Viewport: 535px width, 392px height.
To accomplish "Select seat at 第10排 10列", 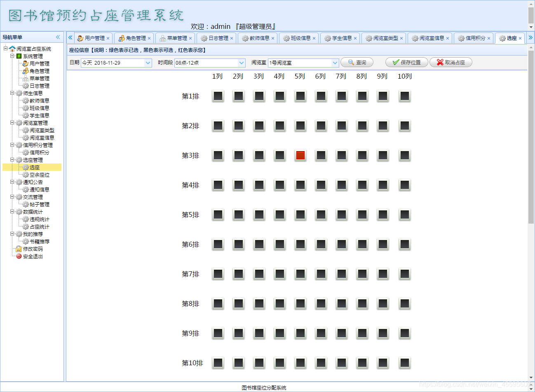I will (405, 363).
